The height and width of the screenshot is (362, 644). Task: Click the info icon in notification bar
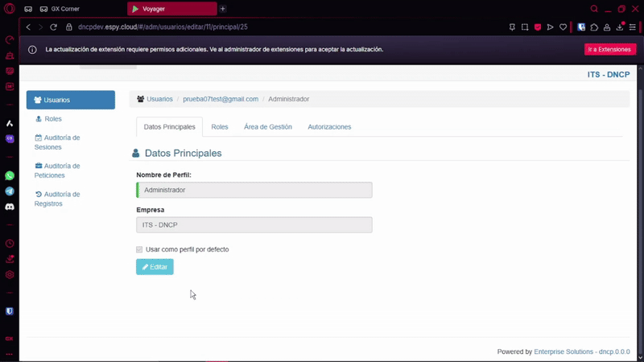click(x=32, y=50)
